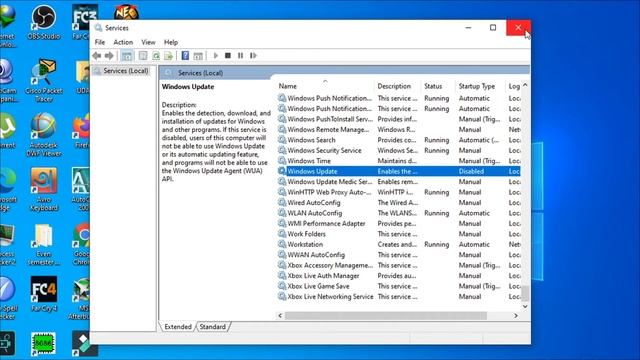
Task: Click the list's scroll down arrow
Action: pyautogui.click(x=525, y=306)
